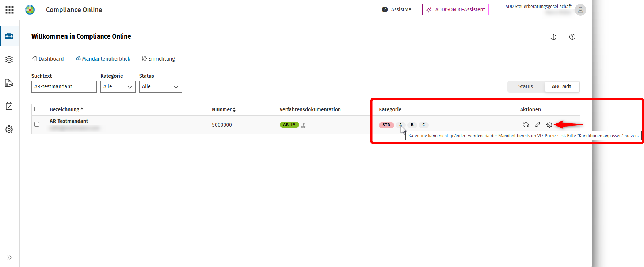Expand the sidebar with the double chevron
This screenshot has height=267, width=644.
point(9,258)
